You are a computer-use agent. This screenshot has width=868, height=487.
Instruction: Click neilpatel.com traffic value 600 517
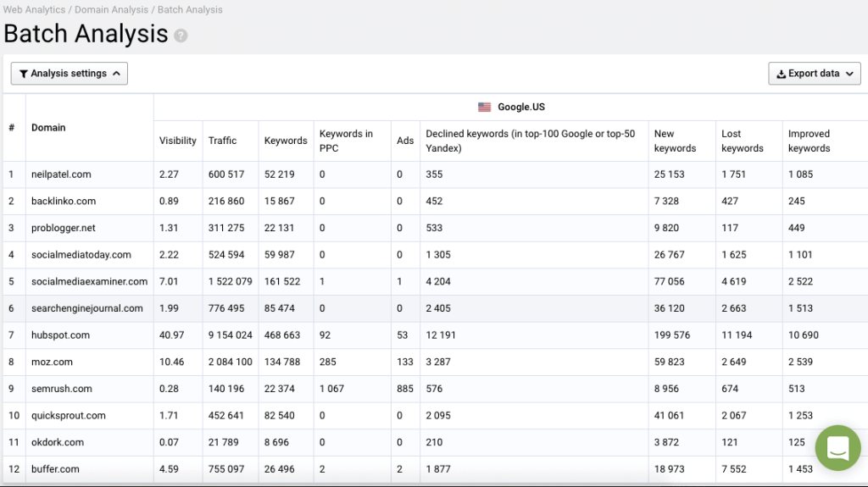pos(225,174)
